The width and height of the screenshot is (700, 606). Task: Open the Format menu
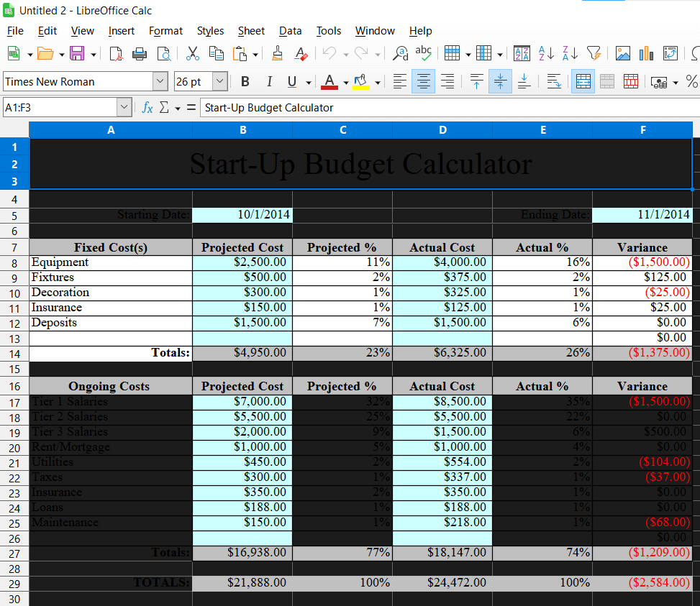165,31
